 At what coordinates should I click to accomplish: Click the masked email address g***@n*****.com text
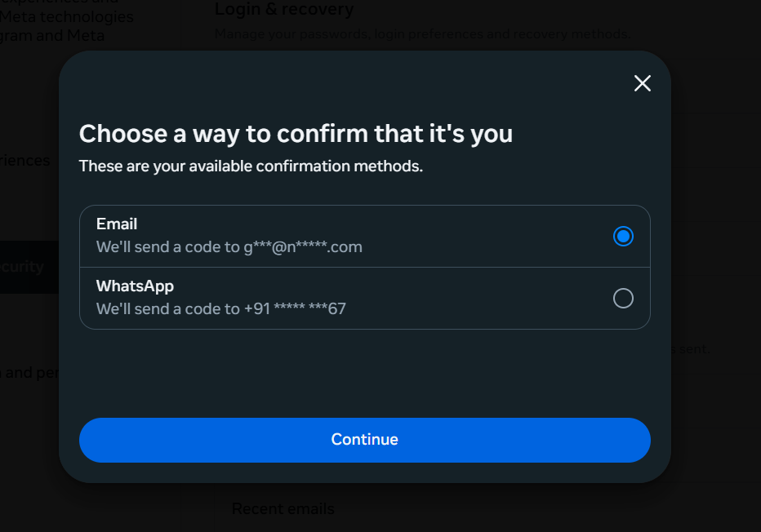tap(302, 246)
